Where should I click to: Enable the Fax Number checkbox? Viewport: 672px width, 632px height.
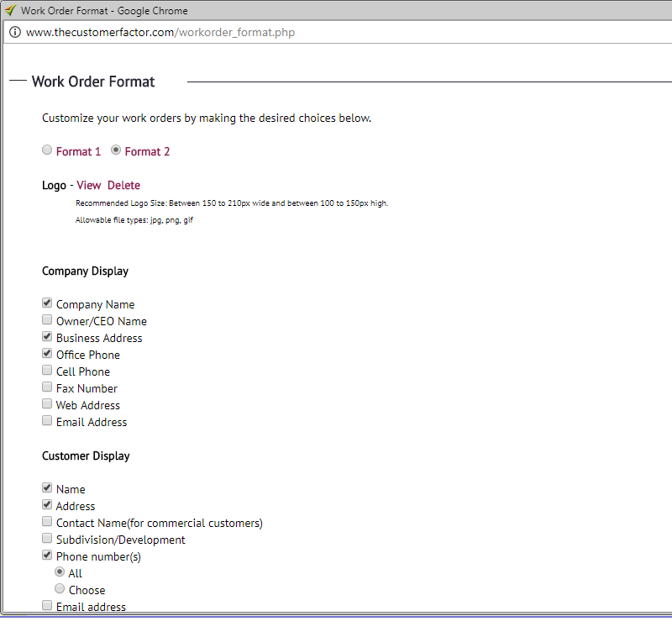click(47, 387)
